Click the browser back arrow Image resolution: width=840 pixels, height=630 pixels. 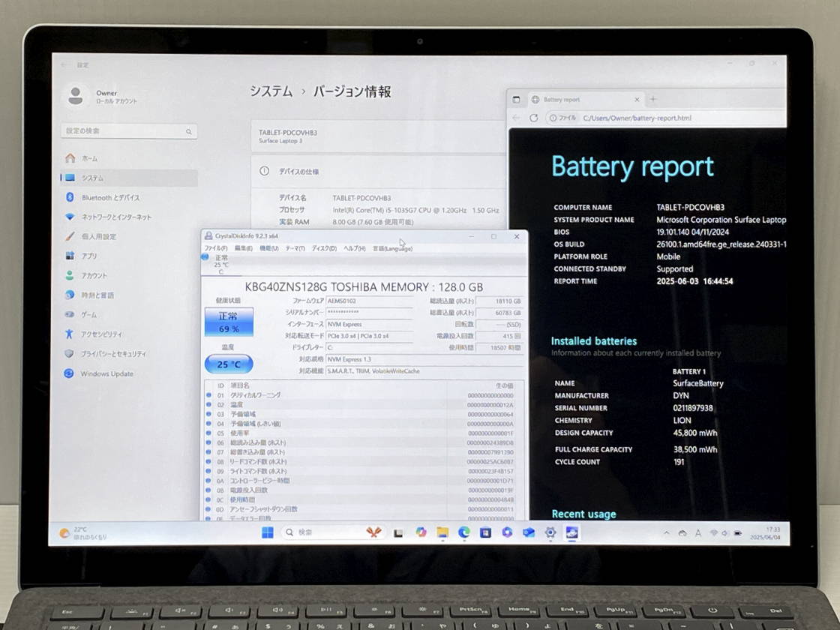click(516, 118)
